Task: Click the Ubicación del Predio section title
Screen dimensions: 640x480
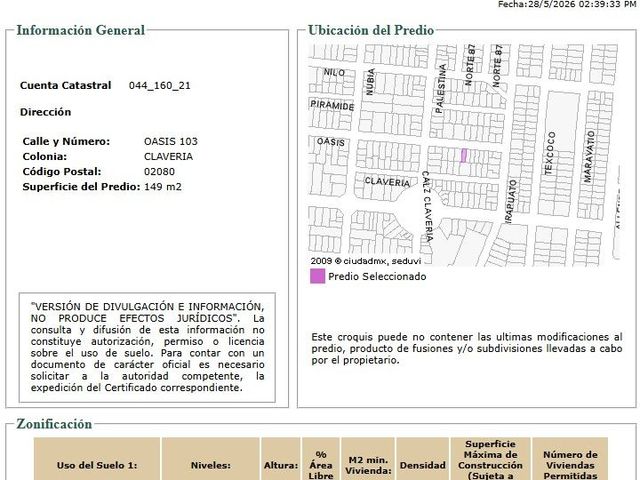Action: coord(371,30)
